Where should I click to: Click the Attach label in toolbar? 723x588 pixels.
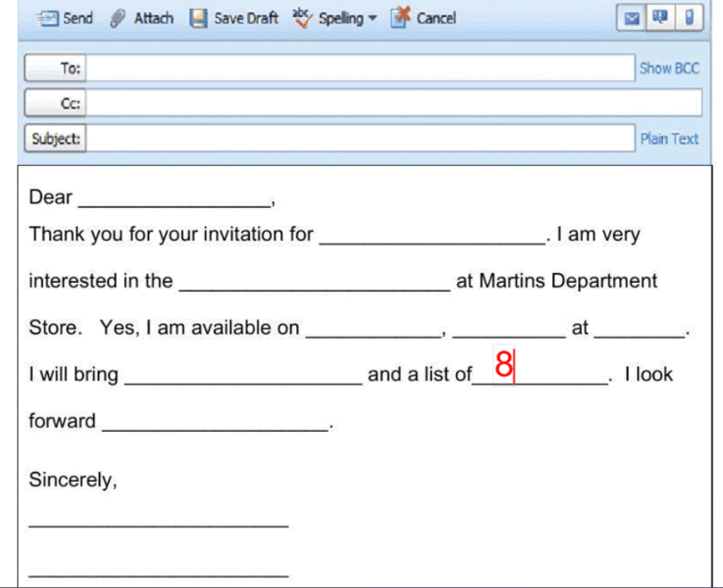point(154,18)
